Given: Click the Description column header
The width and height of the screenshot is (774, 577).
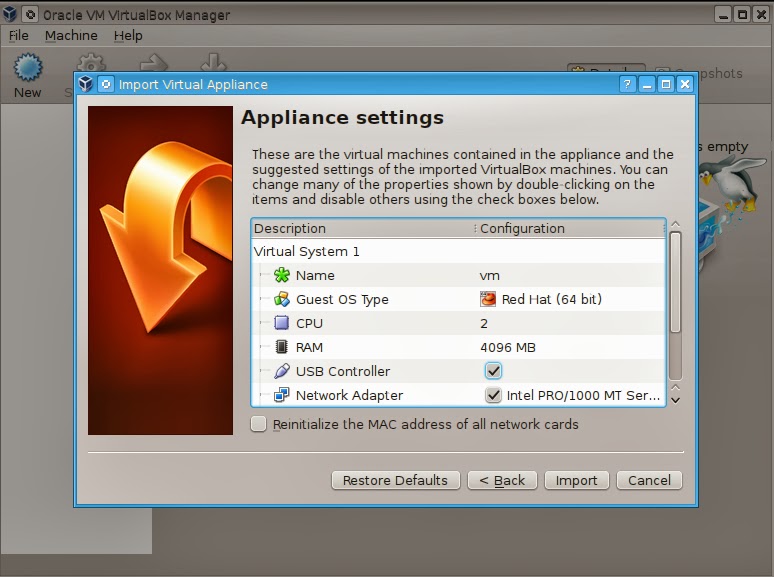Looking at the screenshot, I should pos(363,229).
